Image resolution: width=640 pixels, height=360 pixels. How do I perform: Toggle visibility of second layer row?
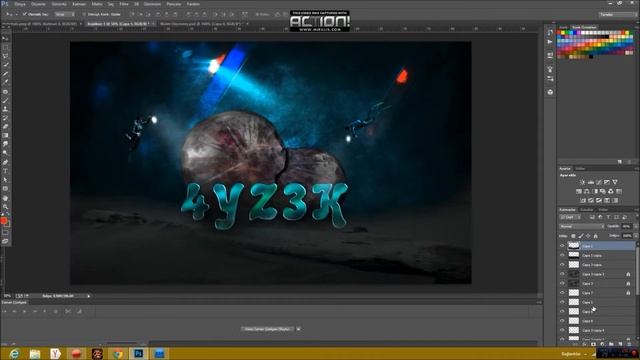click(x=562, y=255)
